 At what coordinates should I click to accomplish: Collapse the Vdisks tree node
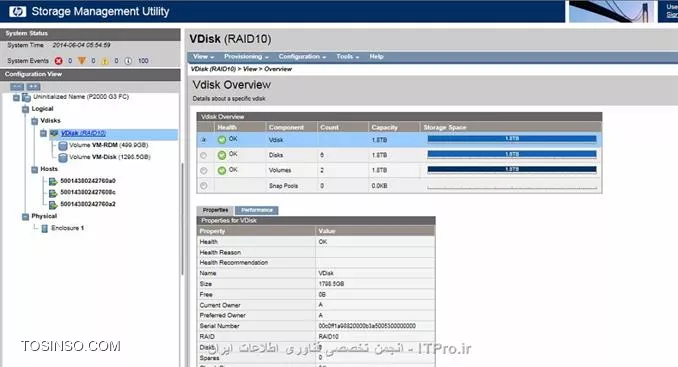click(x=35, y=121)
